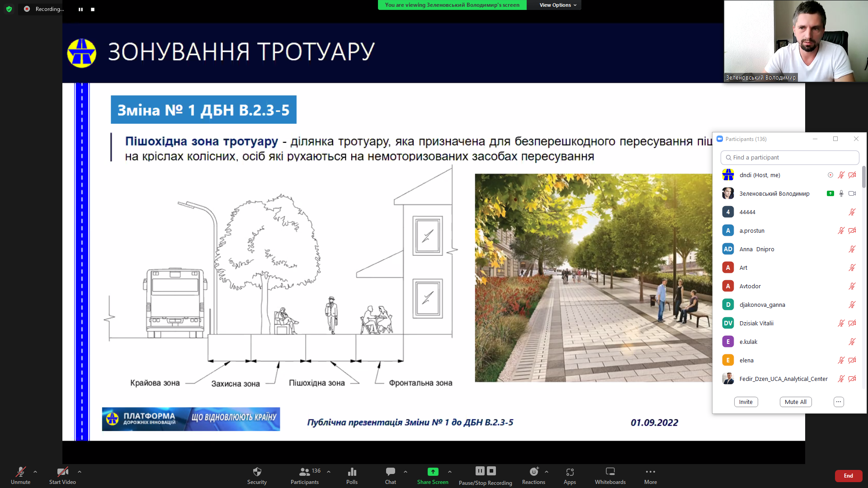Screen dimensions: 868x488
Task: Open the Whiteboards icon
Action: tap(610, 472)
